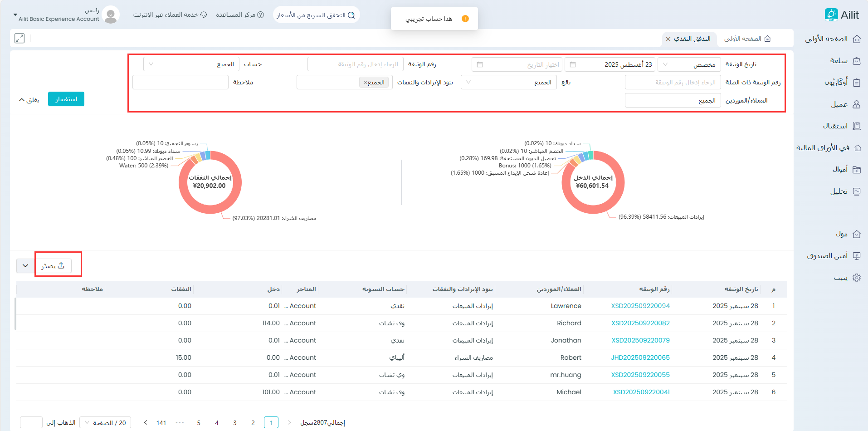The height and width of the screenshot is (431, 868).
Task: Open the الصفحة الأولى home sidebar icon
Action: 857,39
